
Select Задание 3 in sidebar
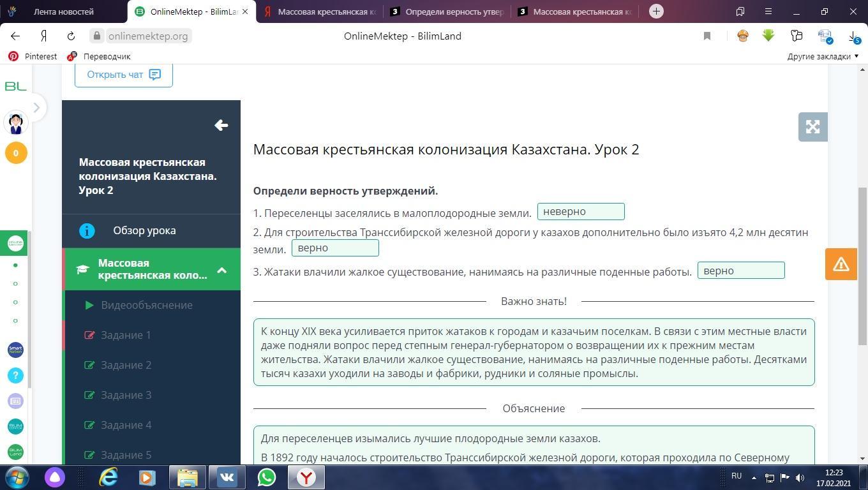pyautogui.click(x=153, y=395)
